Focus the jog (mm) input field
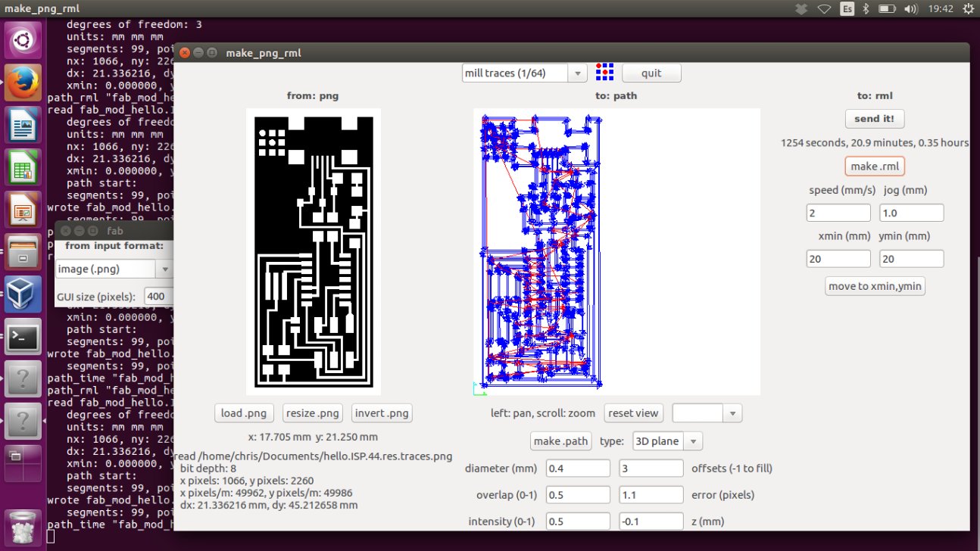The image size is (980, 551). point(912,213)
